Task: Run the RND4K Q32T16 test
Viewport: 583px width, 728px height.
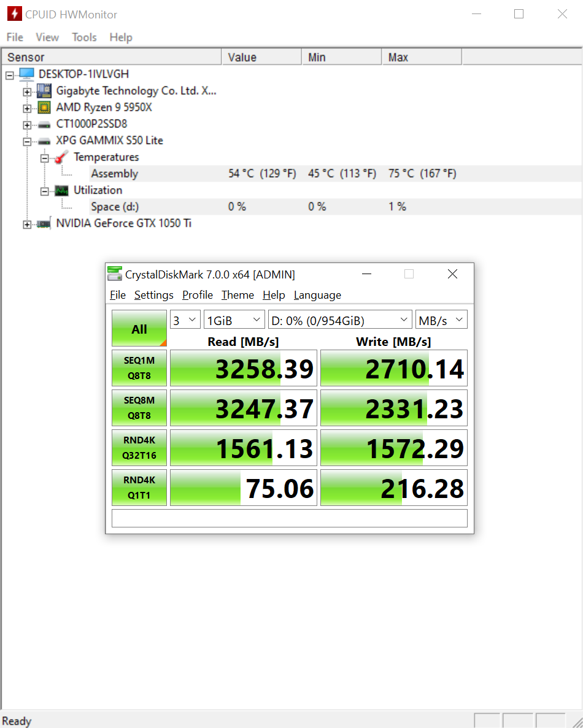Action: [139, 448]
